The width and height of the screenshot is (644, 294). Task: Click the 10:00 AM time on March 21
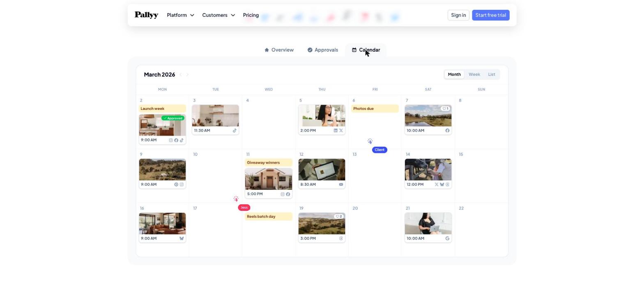(415, 239)
